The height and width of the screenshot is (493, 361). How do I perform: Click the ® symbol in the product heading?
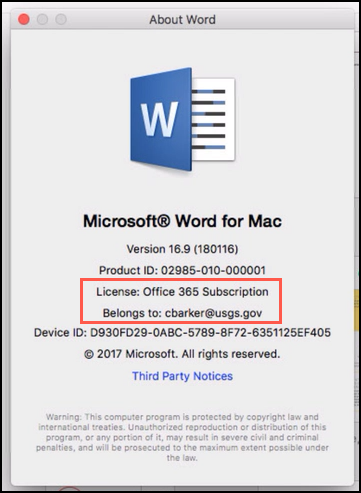164,220
